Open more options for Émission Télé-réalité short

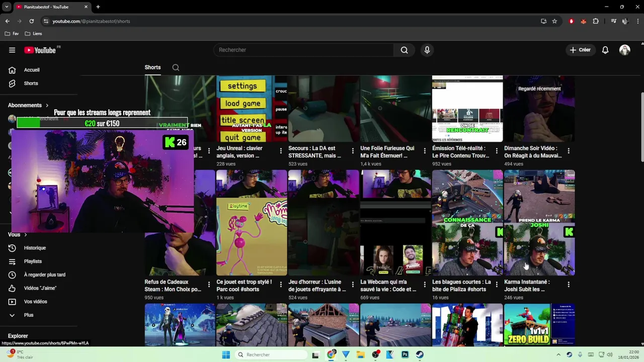(x=497, y=151)
